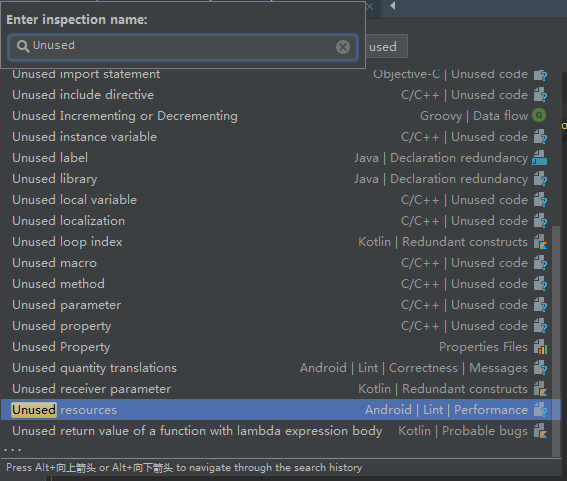Click the inspection name input field
This screenshot has width=567, height=481.
(x=183, y=47)
